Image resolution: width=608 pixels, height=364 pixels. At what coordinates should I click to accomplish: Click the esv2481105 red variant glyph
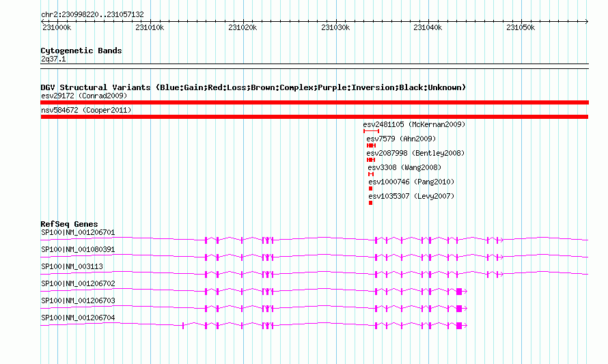[x=371, y=131]
